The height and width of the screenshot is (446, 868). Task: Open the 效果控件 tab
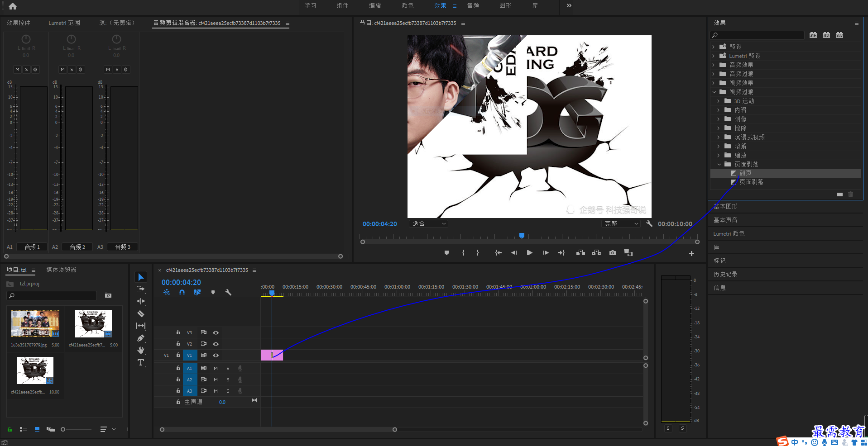tap(18, 23)
